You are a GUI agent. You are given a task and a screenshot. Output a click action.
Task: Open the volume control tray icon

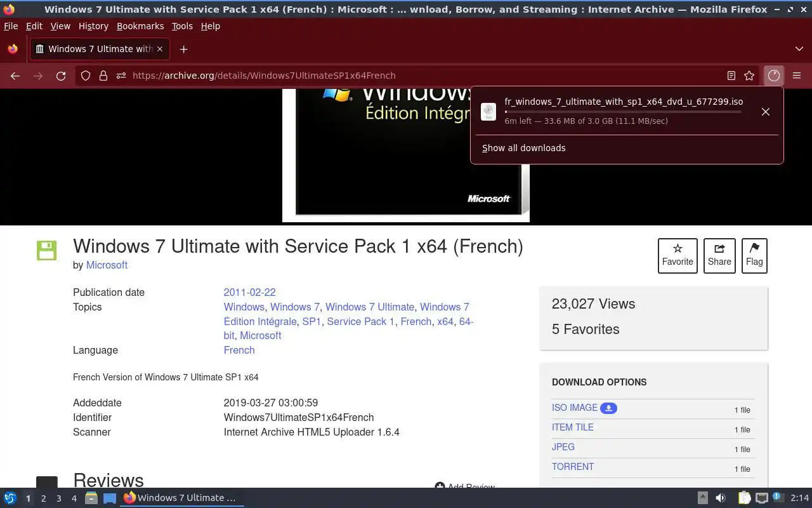720,498
